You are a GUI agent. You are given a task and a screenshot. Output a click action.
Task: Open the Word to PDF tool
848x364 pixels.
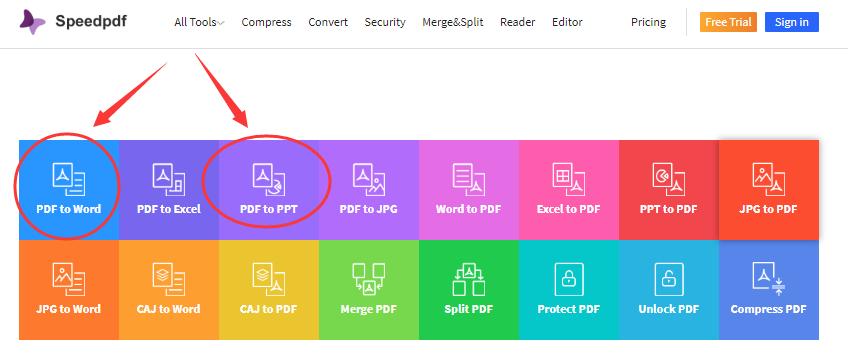(x=469, y=190)
